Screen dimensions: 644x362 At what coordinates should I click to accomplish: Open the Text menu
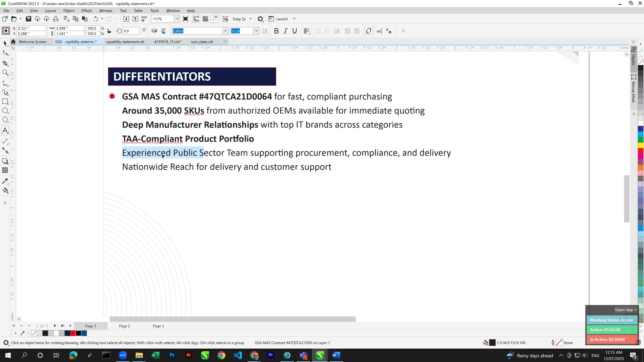coord(123,11)
